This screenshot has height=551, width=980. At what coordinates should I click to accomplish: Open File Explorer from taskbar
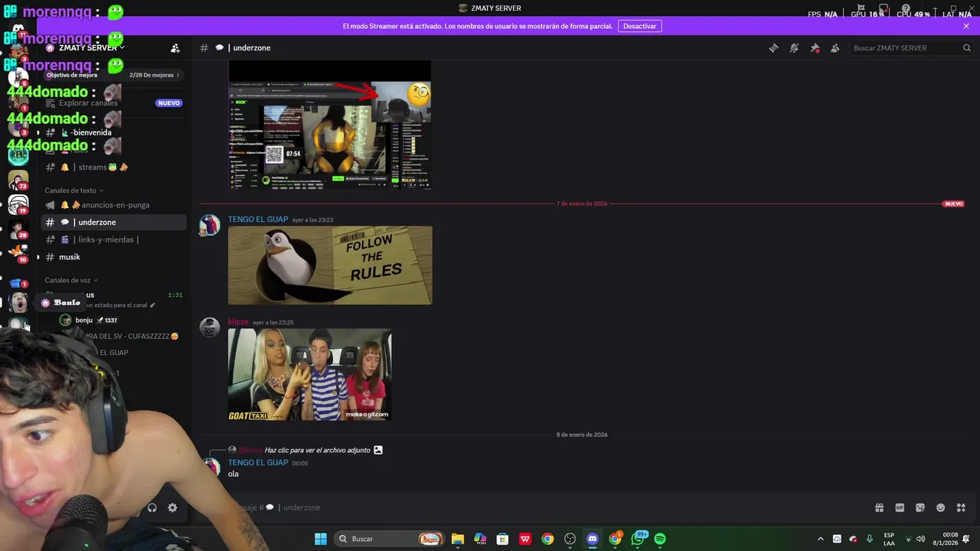click(458, 539)
